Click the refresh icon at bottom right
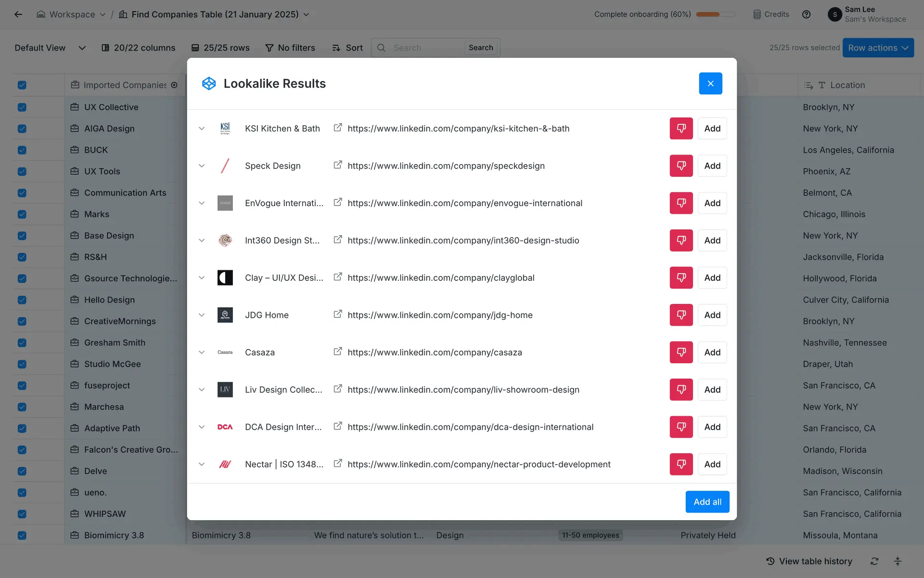The image size is (924, 578). (x=874, y=561)
